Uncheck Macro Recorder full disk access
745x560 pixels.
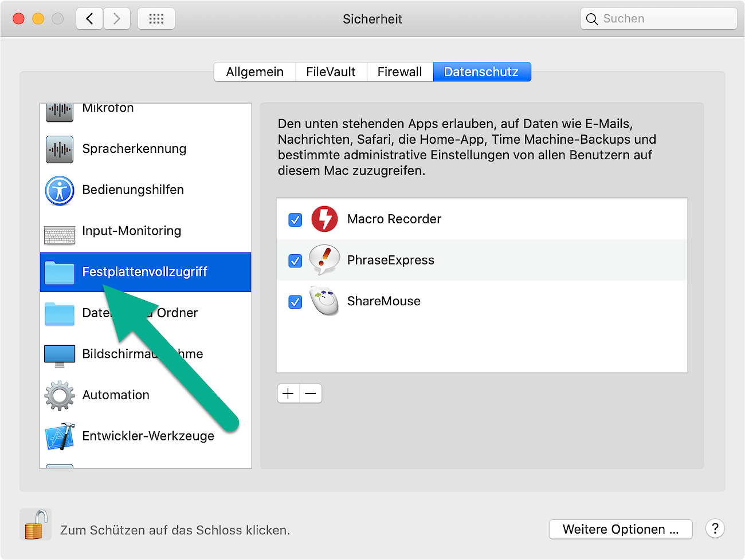point(295,220)
